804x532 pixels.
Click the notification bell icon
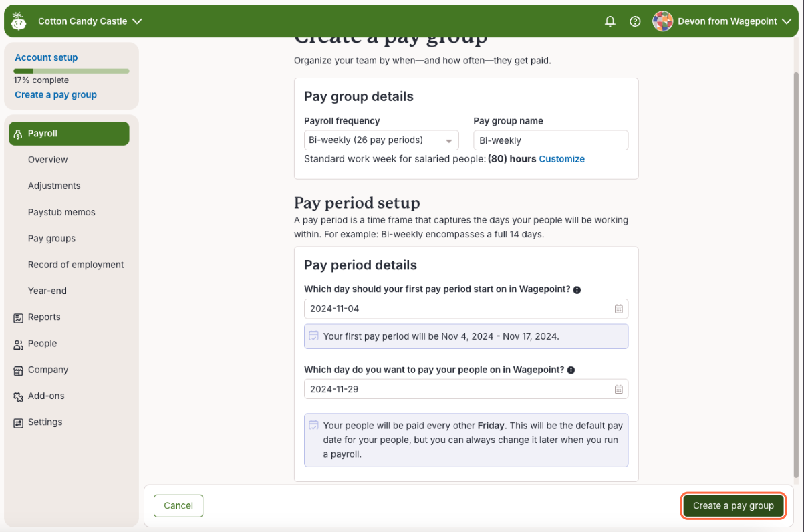[610, 21]
